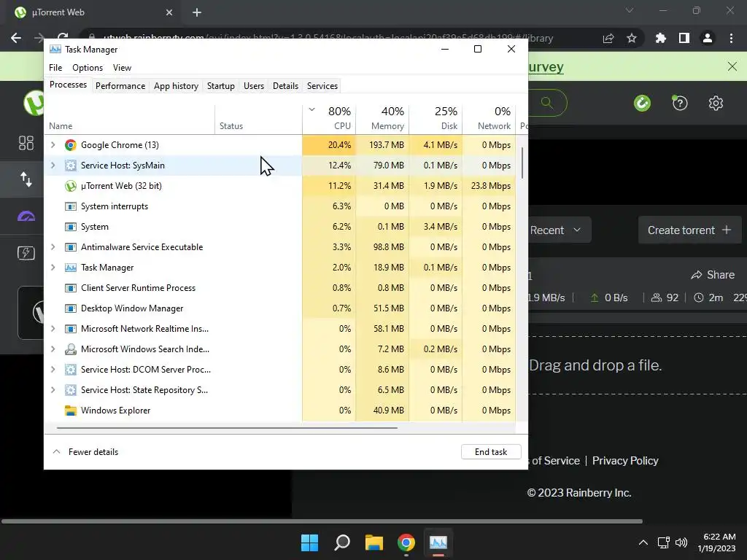Viewport: 747px width, 560px height.
Task: Expand Antimalware Service Executable group
Action: [53, 246]
